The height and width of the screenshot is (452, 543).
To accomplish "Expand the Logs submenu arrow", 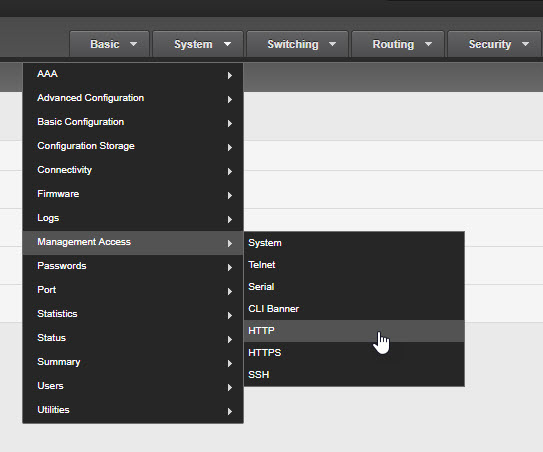I will (230, 219).
